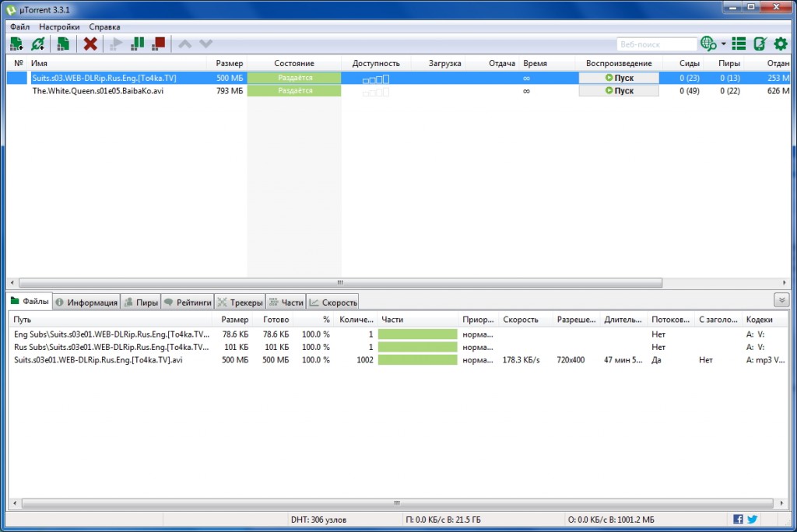
Task: Sort torrents by Доступность column
Action: coord(376,63)
